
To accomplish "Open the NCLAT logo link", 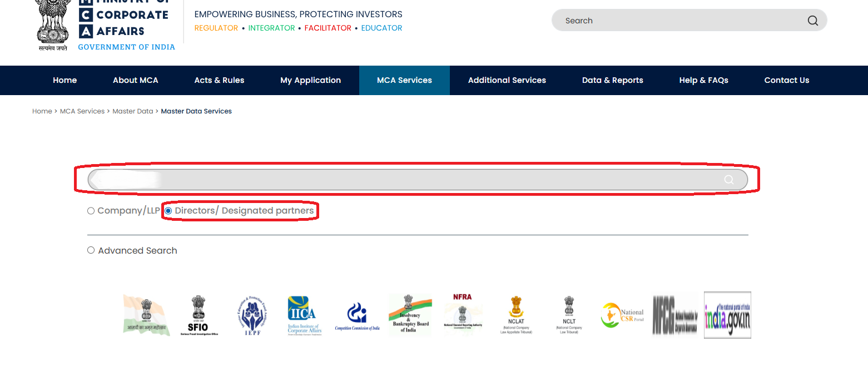I will 516,315.
